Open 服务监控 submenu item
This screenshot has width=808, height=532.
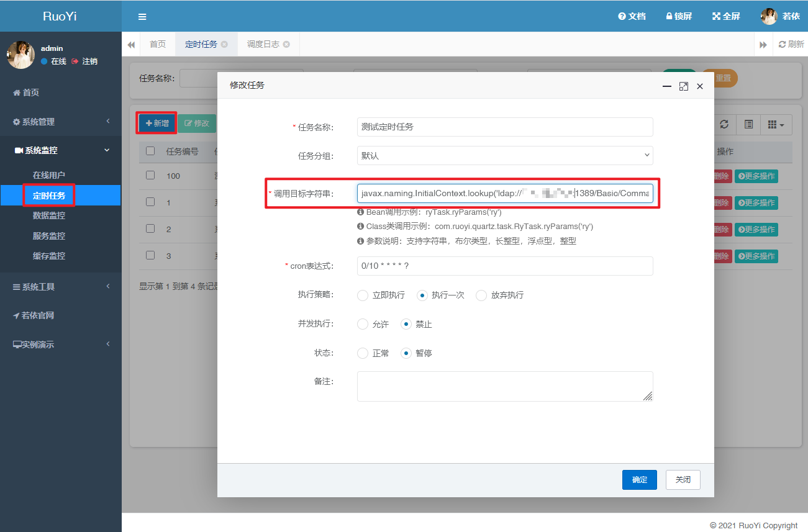[49, 236]
